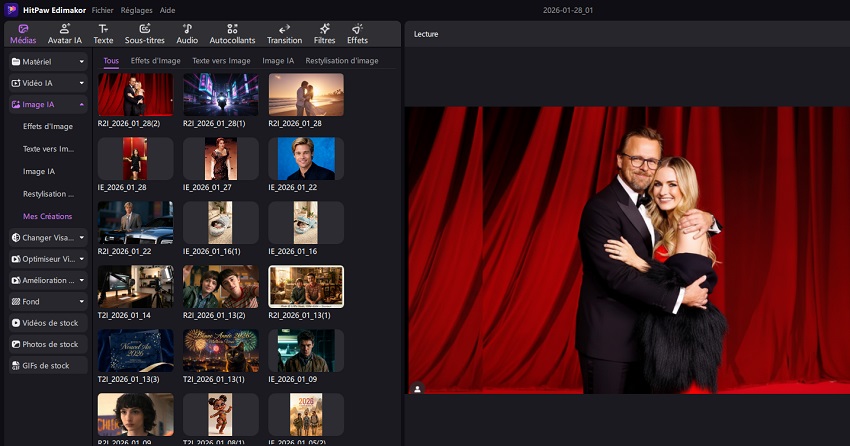Select Effets d'Image in sidebar
This screenshot has width=850, height=446.
coord(48,126)
